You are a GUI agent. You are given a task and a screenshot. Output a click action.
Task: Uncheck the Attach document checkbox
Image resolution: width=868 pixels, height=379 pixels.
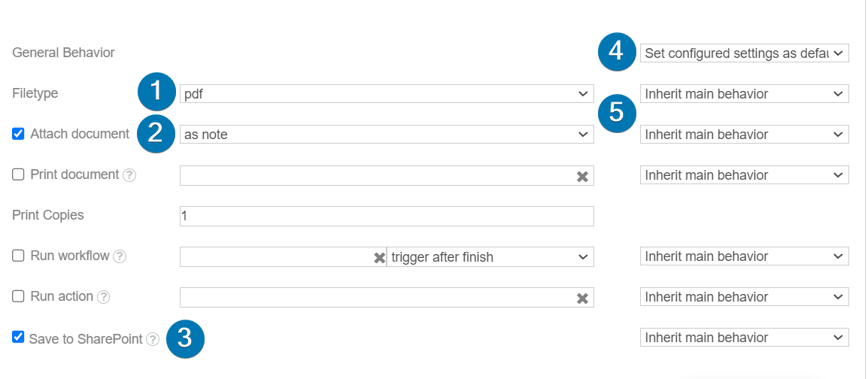(x=18, y=134)
